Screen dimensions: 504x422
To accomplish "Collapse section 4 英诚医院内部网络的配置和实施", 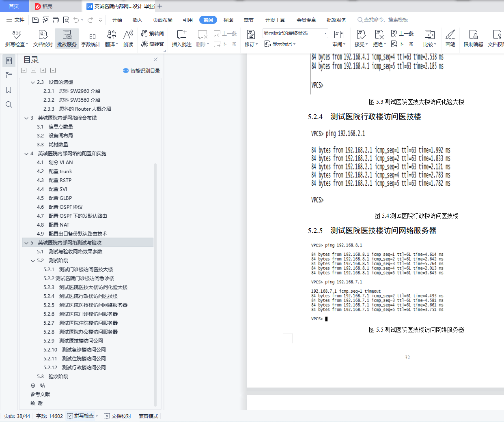I will [26, 154].
